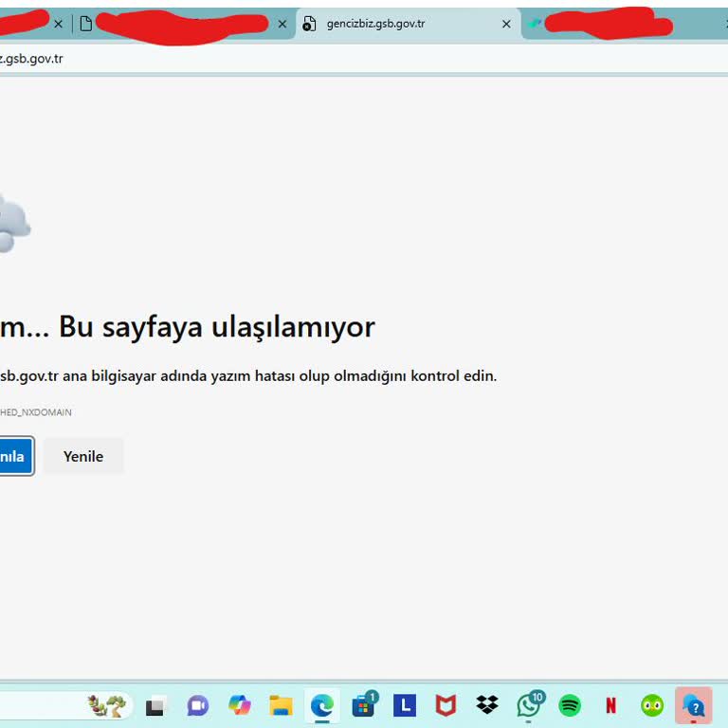Image resolution: width=728 pixels, height=728 pixels.
Task: Open the Task View icon in taskbar
Action: 155,706
